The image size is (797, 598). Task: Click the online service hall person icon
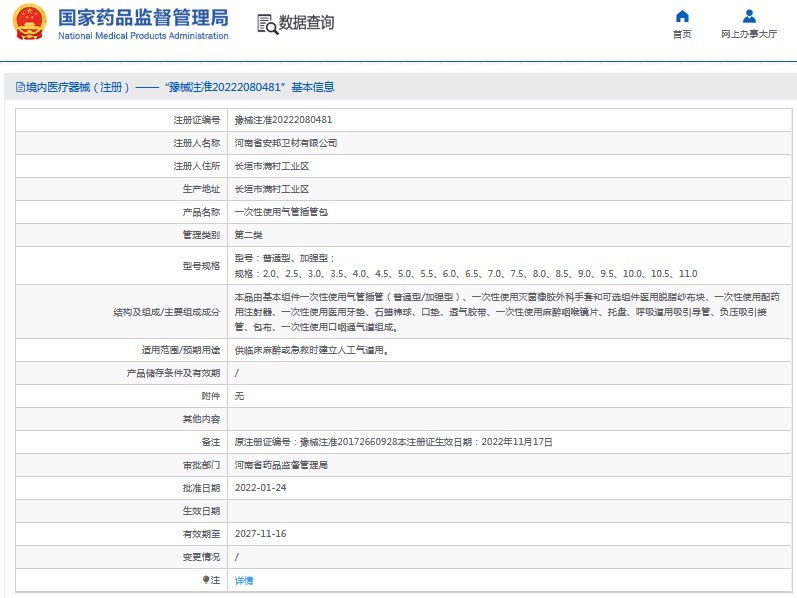coord(749,16)
